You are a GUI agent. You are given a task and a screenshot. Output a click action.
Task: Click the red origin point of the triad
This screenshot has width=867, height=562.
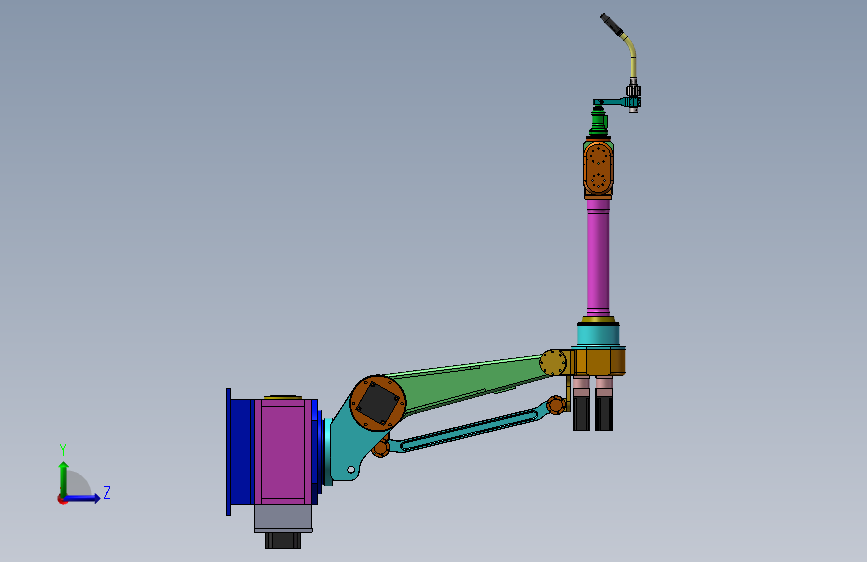coord(62,499)
